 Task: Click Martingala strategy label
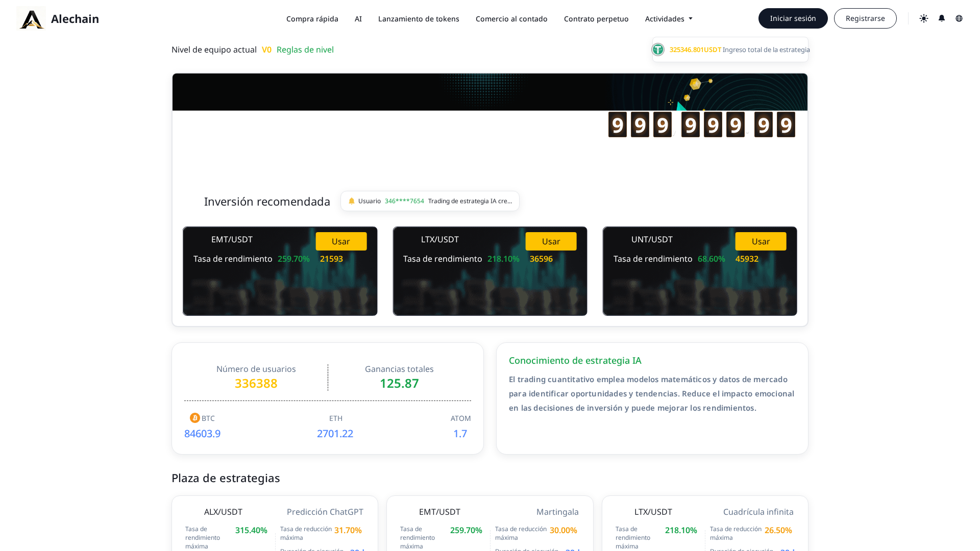click(557, 512)
